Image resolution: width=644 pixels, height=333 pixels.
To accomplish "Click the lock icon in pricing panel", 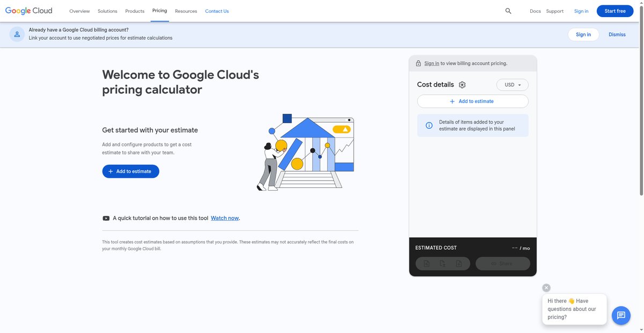I will [418, 63].
